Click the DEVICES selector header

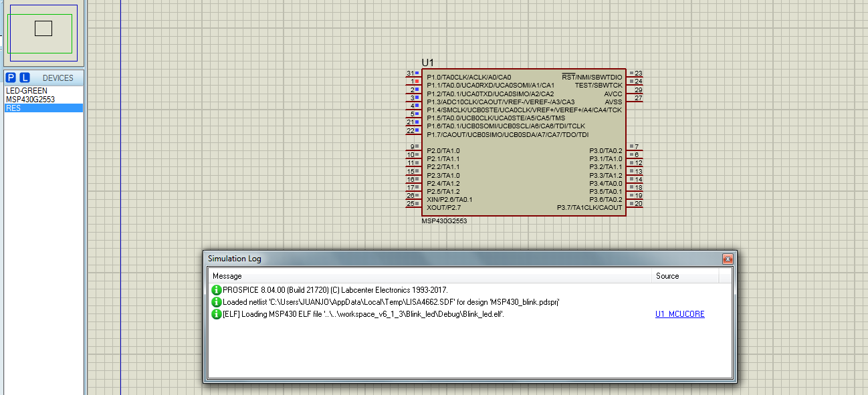pos(58,78)
